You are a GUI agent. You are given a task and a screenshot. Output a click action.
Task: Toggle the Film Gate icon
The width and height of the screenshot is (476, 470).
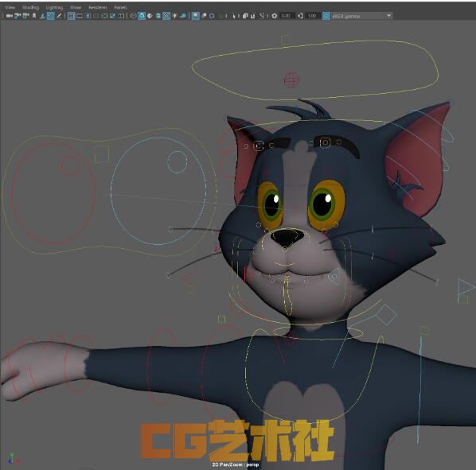coord(80,16)
